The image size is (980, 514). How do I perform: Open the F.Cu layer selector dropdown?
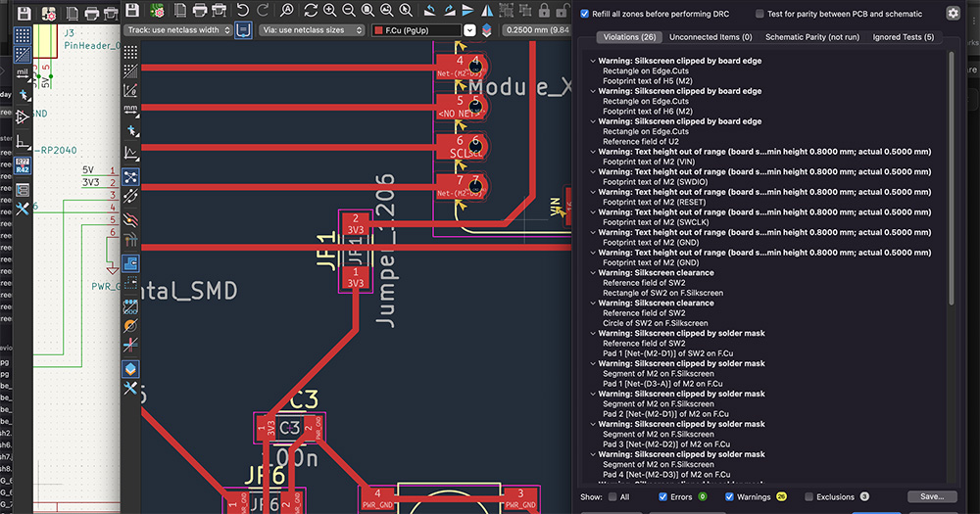469,30
